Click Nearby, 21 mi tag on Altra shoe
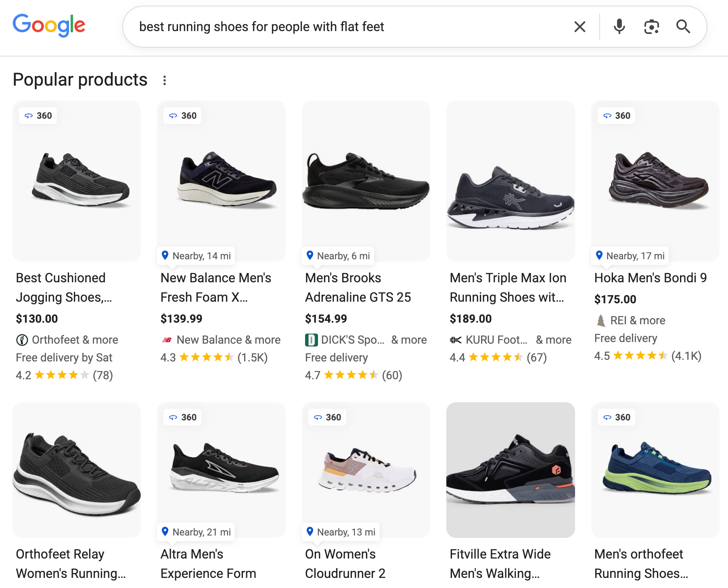This screenshot has width=728, height=588. tap(196, 532)
